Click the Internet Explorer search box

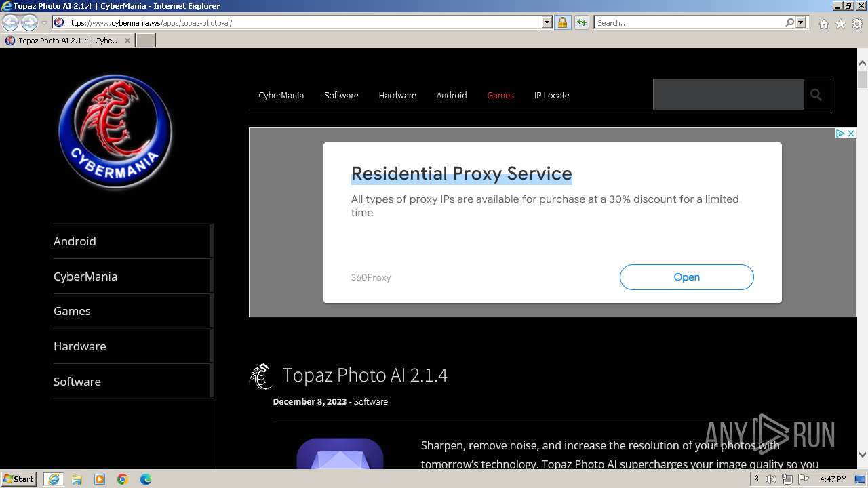[689, 22]
